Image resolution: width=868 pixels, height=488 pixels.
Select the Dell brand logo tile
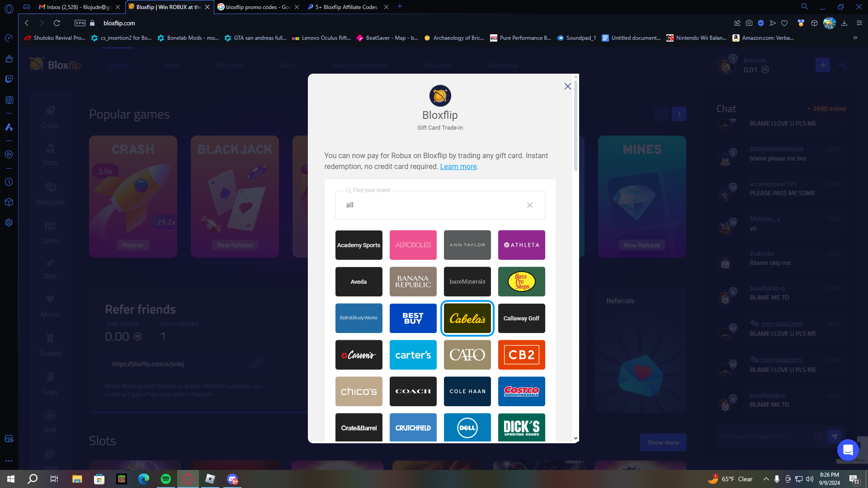tap(467, 427)
